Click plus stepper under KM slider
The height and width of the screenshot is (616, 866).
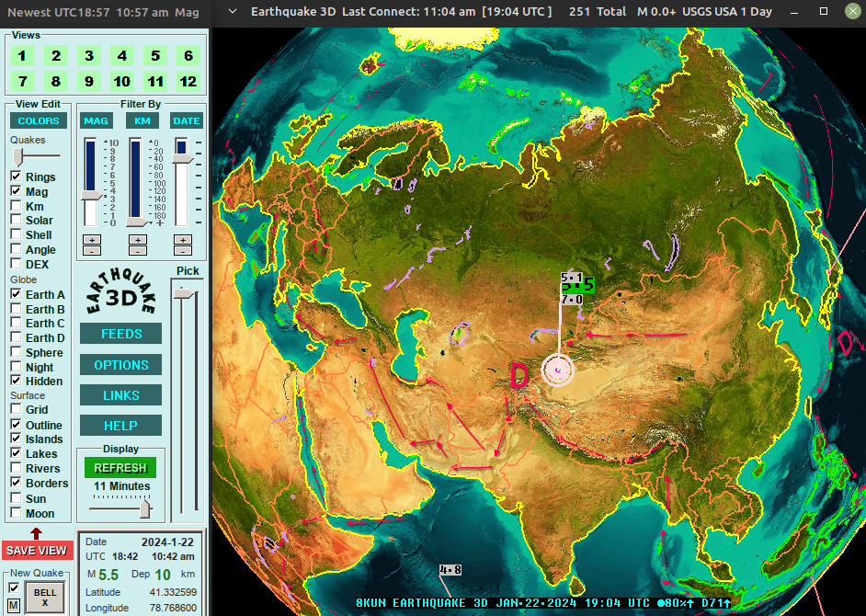138,240
